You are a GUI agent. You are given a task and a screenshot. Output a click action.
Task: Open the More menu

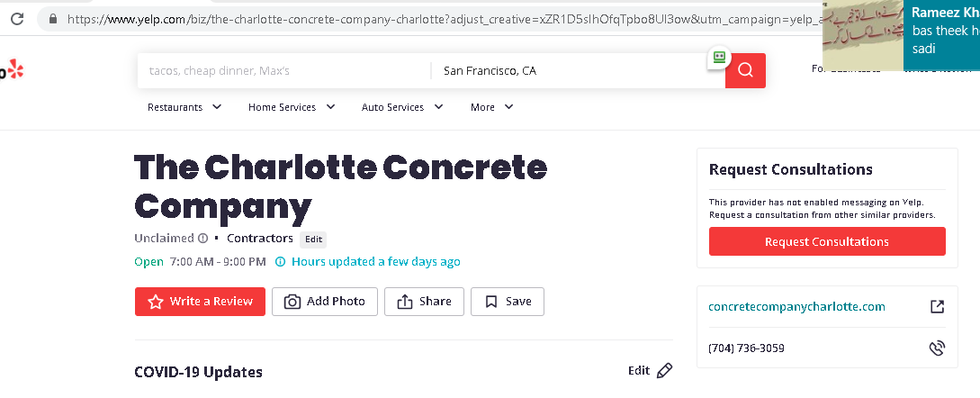tap(491, 107)
